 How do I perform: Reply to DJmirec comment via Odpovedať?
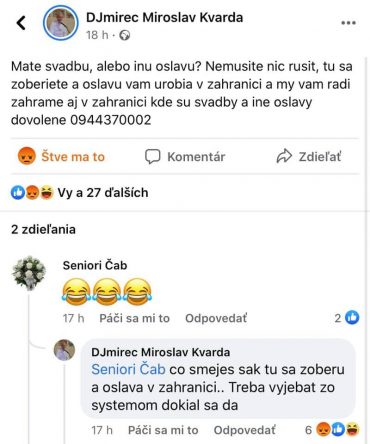click(245, 430)
